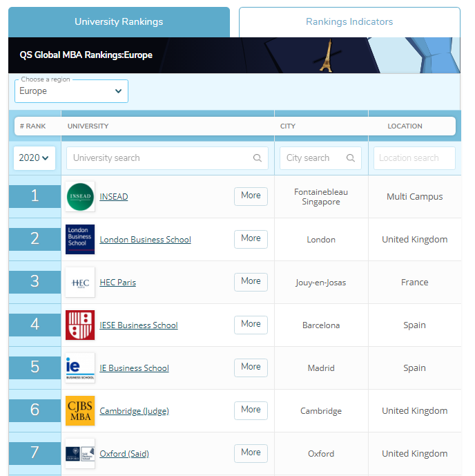Click the CJBS MBA logo
The image size is (475, 476).
pyautogui.click(x=80, y=411)
